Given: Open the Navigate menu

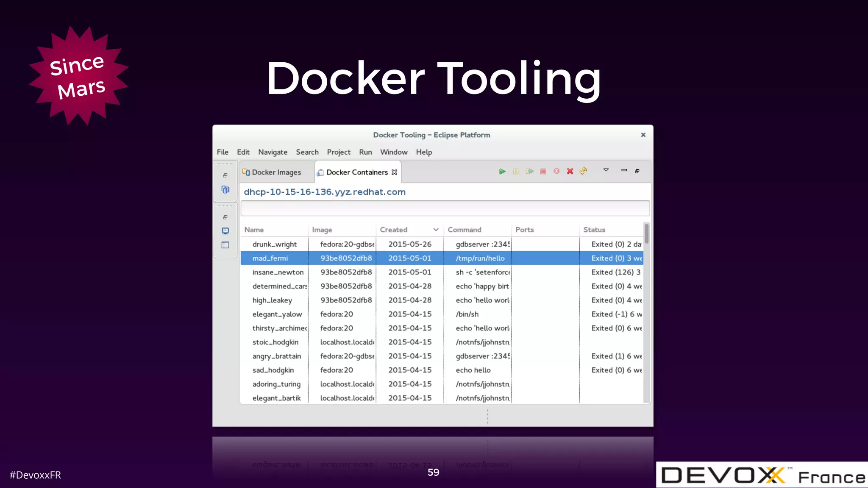Looking at the screenshot, I should coord(273,152).
